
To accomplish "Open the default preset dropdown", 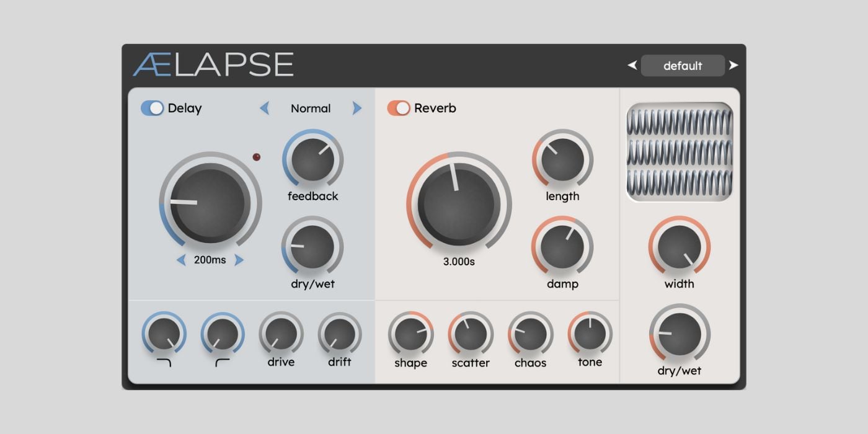I will pyautogui.click(x=683, y=66).
